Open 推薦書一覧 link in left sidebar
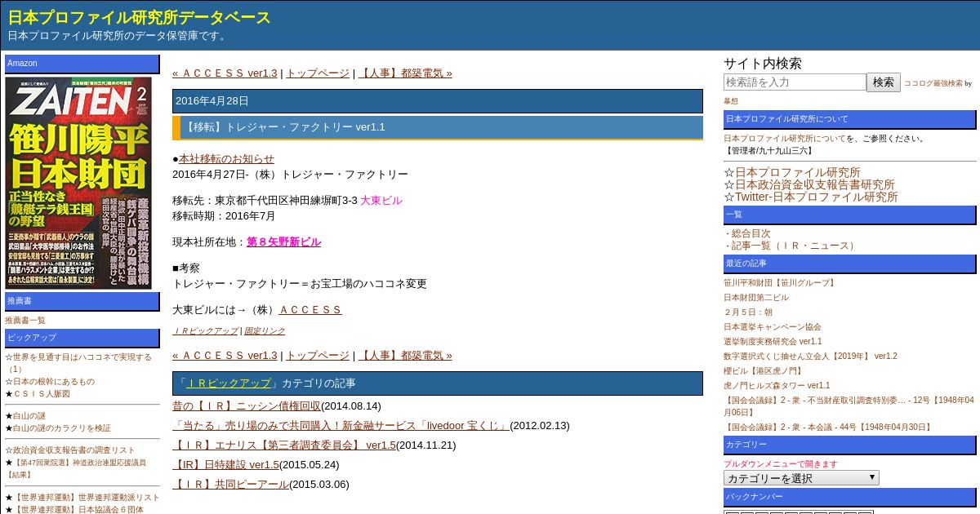This screenshot has height=514, width=980. (25, 321)
